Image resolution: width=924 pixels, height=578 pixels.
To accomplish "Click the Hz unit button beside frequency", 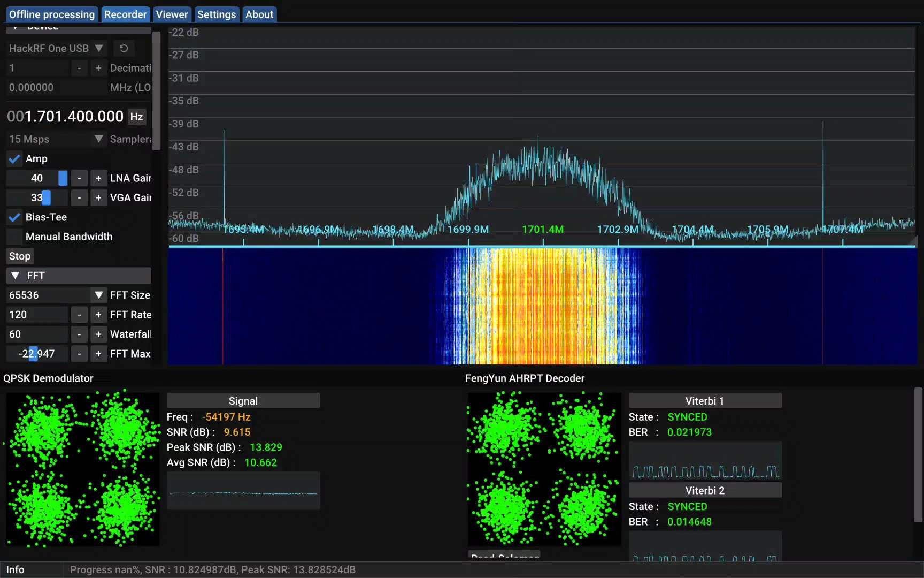I will coord(136,116).
